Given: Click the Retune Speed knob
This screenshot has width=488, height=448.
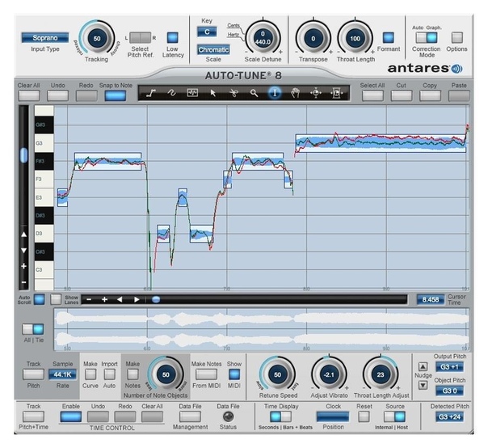Looking at the screenshot, I should coord(276,376).
